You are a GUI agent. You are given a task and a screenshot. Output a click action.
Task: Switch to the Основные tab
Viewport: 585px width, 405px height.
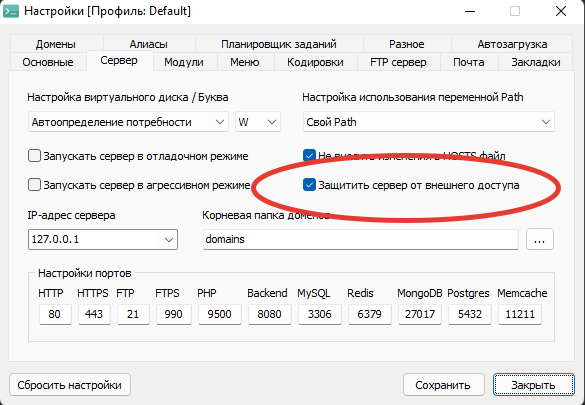click(48, 62)
